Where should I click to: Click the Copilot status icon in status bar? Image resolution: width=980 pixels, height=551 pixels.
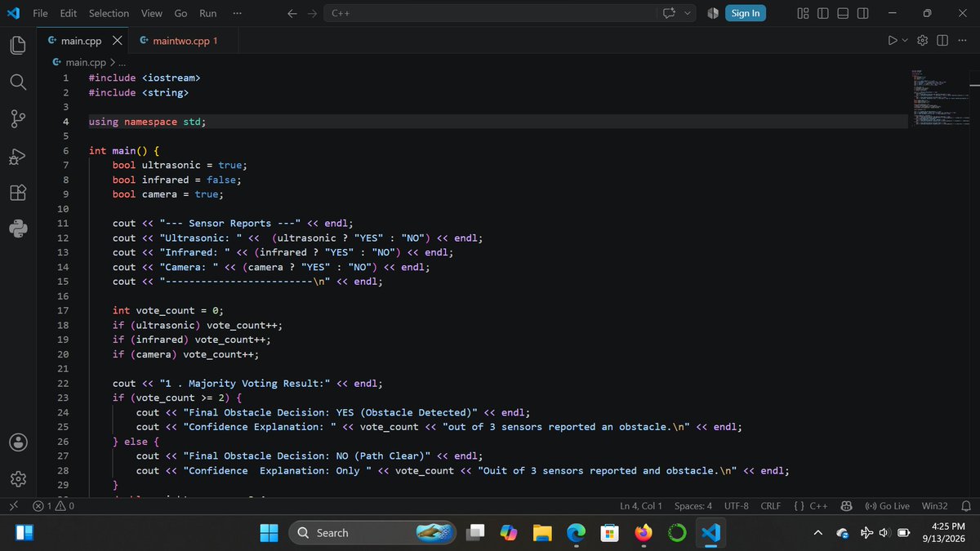pyautogui.click(x=846, y=506)
